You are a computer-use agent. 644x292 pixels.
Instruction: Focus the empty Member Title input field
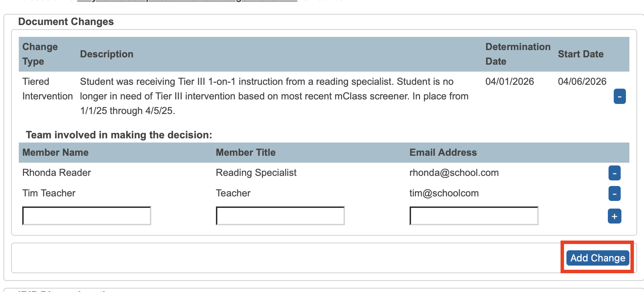(x=280, y=216)
